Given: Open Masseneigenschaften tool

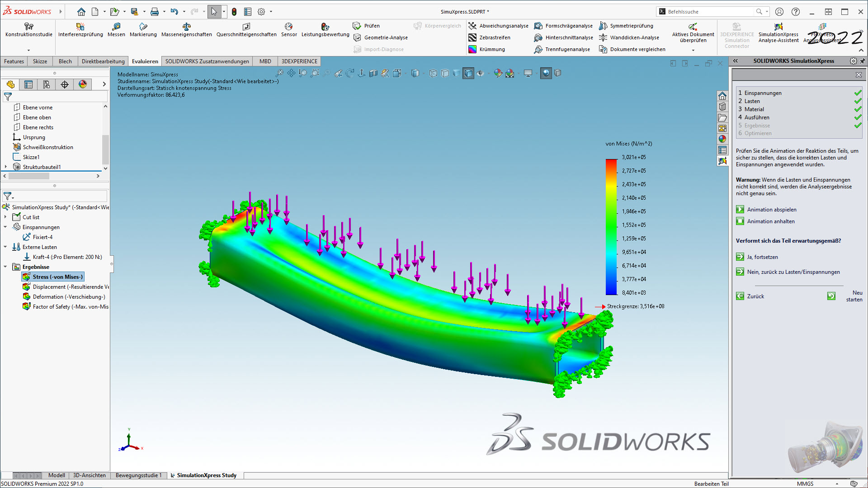Looking at the screenshot, I should (186, 30).
